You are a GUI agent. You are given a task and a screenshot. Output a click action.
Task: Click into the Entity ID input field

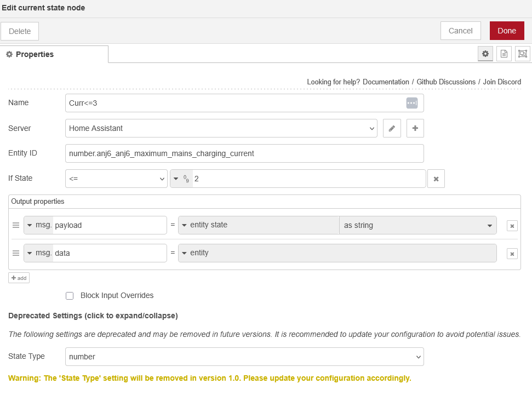pos(244,153)
